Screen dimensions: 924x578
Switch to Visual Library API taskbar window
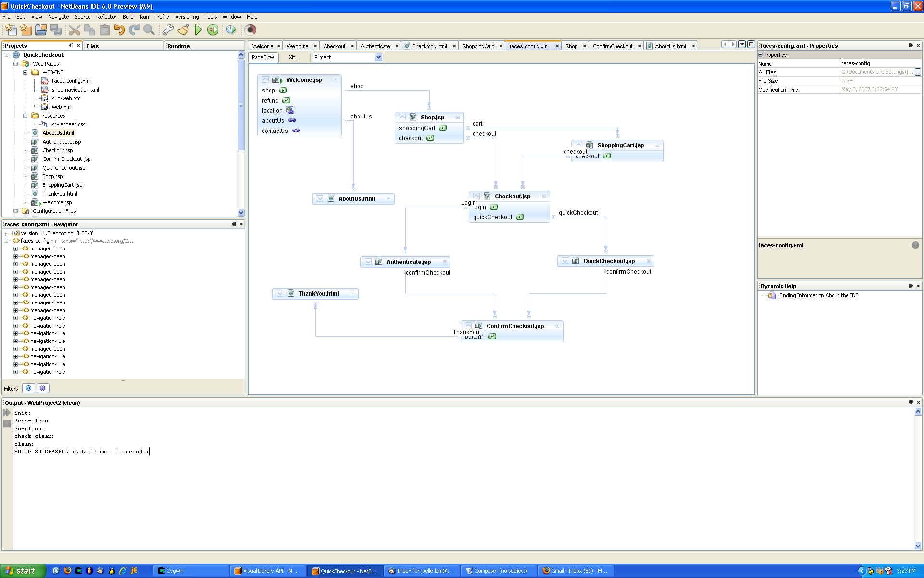[x=268, y=571]
